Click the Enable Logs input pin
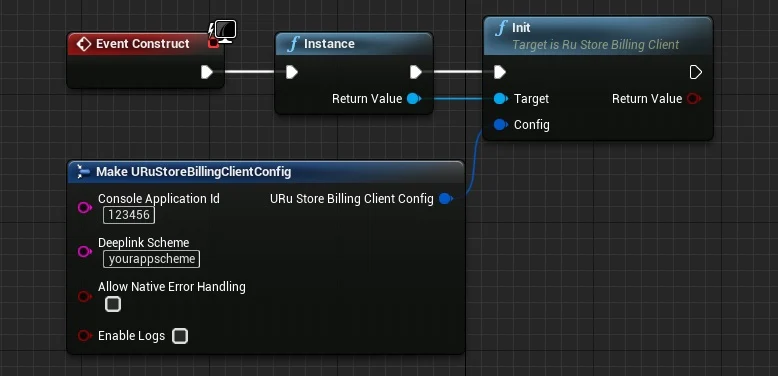This screenshot has height=376, width=778. pyautogui.click(x=85, y=336)
